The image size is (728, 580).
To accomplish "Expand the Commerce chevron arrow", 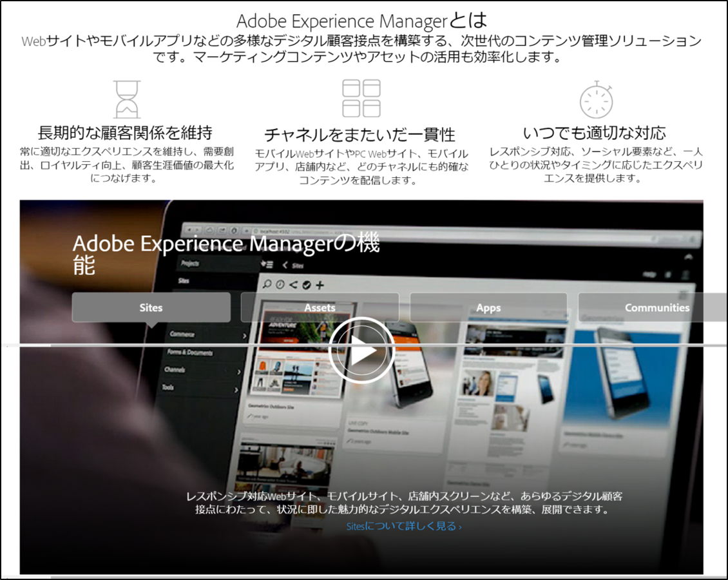I will 245,336.
